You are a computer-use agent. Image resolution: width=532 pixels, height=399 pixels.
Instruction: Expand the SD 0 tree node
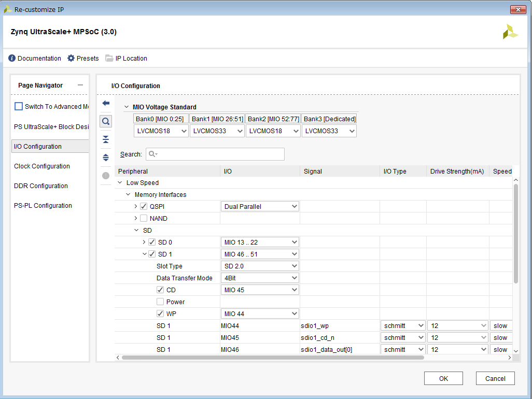(x=144, y=242)
